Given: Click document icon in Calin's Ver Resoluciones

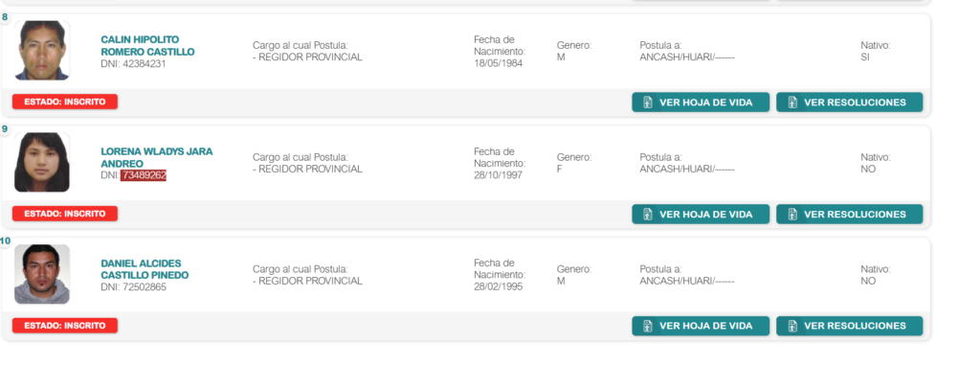Looking at the screenshot, I should [792, 103].
